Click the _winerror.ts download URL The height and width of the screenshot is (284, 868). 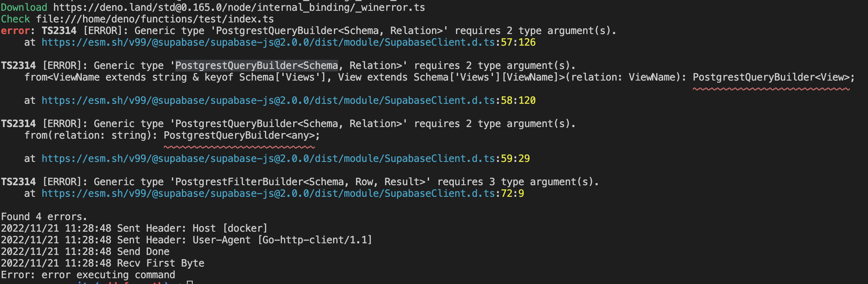coord(239,7)
